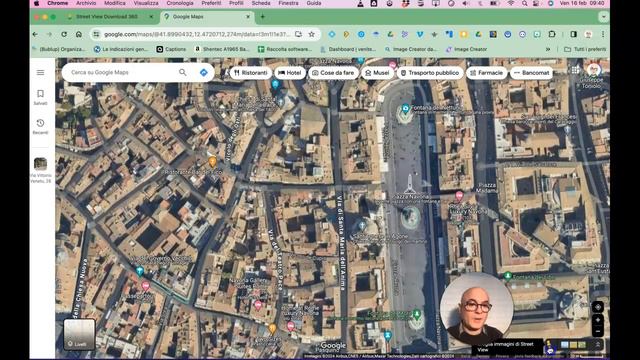Open the Visualizza menu

click(146, 3)
